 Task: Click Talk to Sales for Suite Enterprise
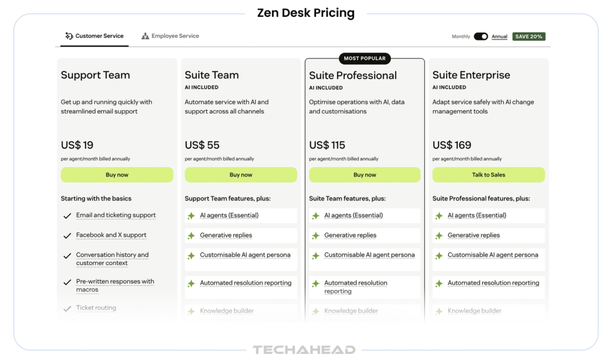488,175
